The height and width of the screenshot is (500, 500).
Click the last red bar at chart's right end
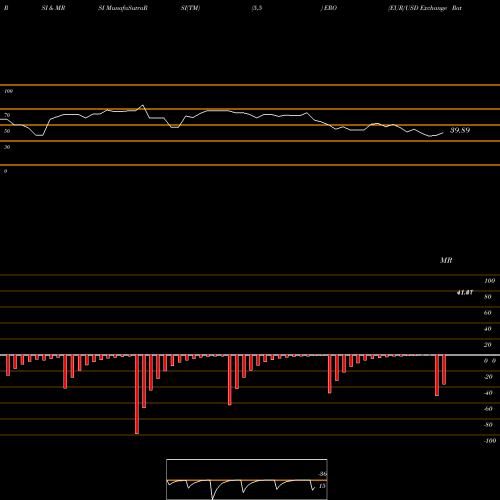[444, 370]
